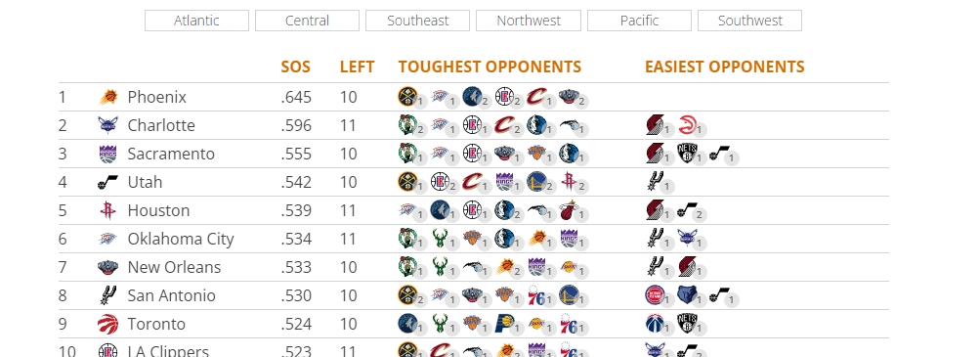Image resolution: width=980 pixels, height=357 pixels.
Task: Click Wizards logo in Toronto's easiest opponents
Action: click(655, 323)
